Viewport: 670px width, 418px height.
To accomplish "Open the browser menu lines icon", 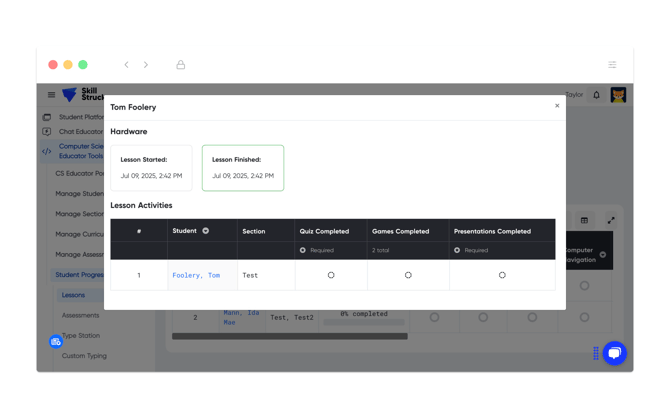I will pyautogui.click(x=612, y=65).
